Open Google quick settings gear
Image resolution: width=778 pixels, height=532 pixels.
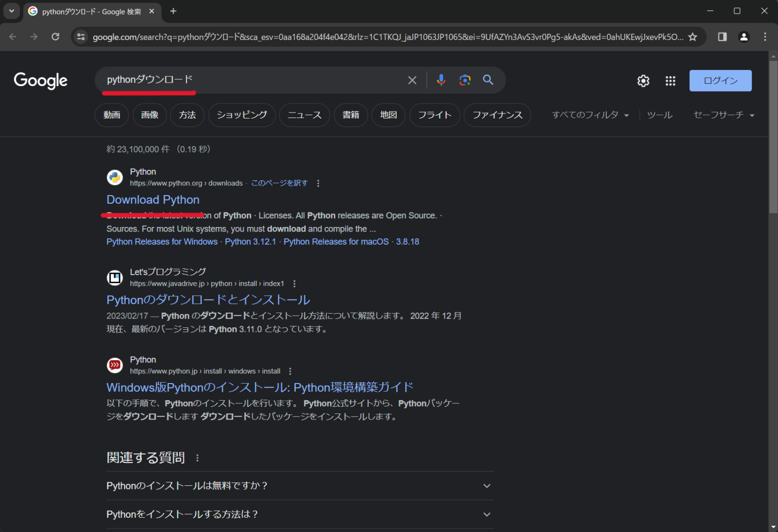[x=643, y=81]
